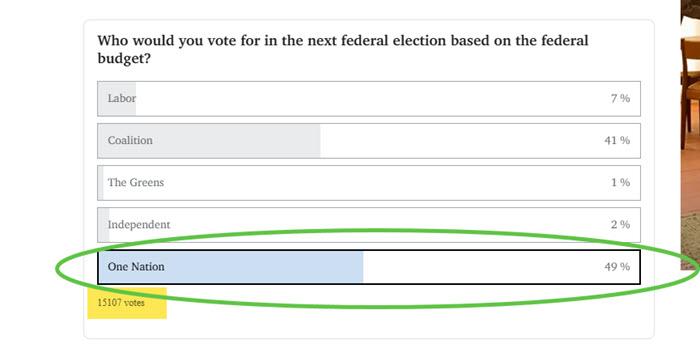Click the 1 % Greens result

coord(621,183)
